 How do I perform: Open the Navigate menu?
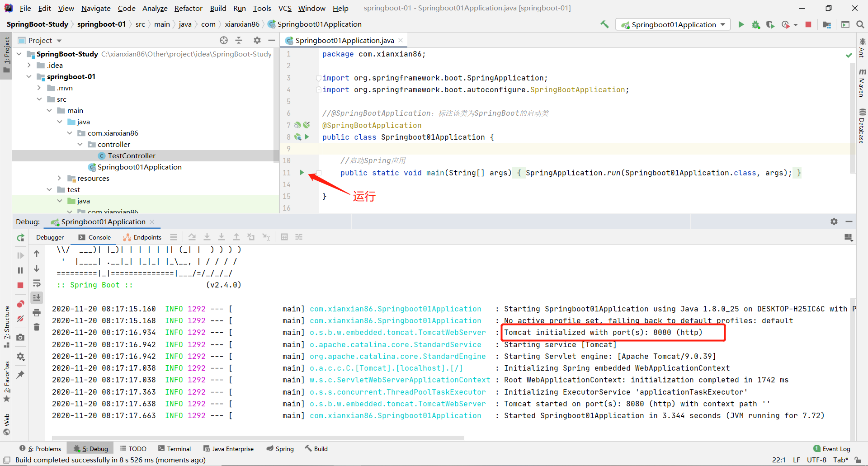click(x=96, y=8)
